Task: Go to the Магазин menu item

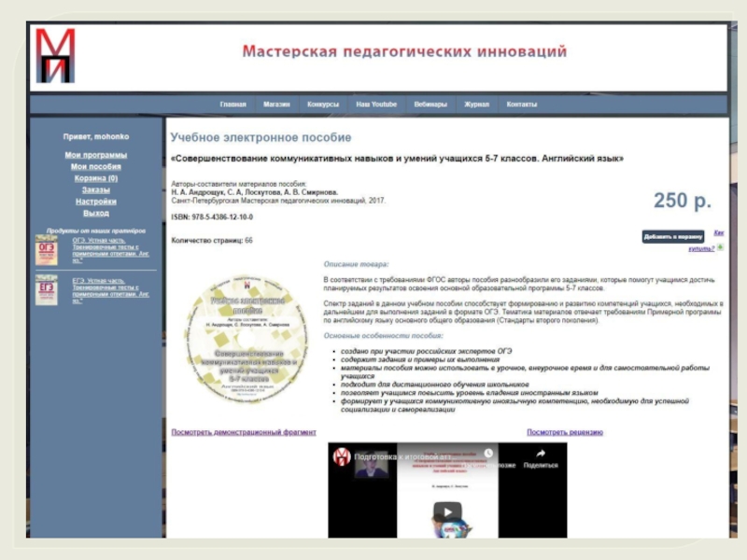Action: pos(276,105)
